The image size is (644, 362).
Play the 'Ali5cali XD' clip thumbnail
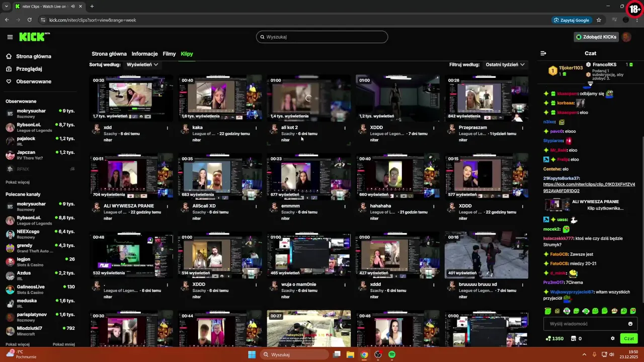[x=220, y=176]
